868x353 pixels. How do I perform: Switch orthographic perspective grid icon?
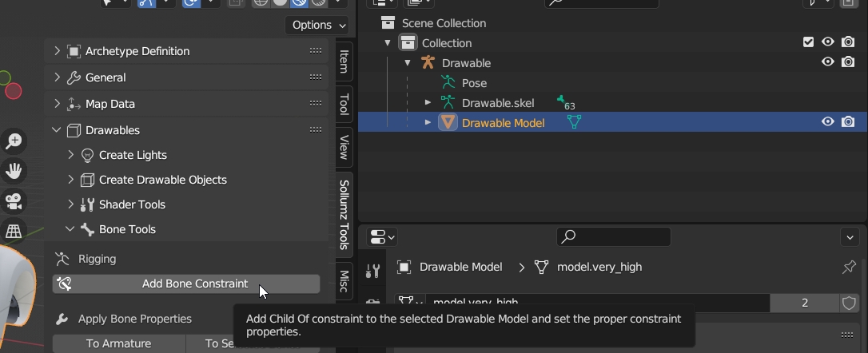(14, 231)
